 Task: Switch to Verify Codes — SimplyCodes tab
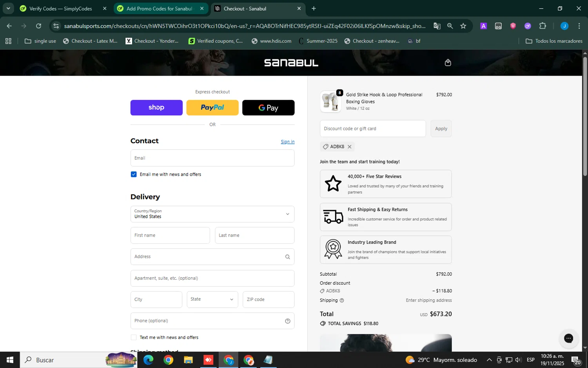[61, 8]
